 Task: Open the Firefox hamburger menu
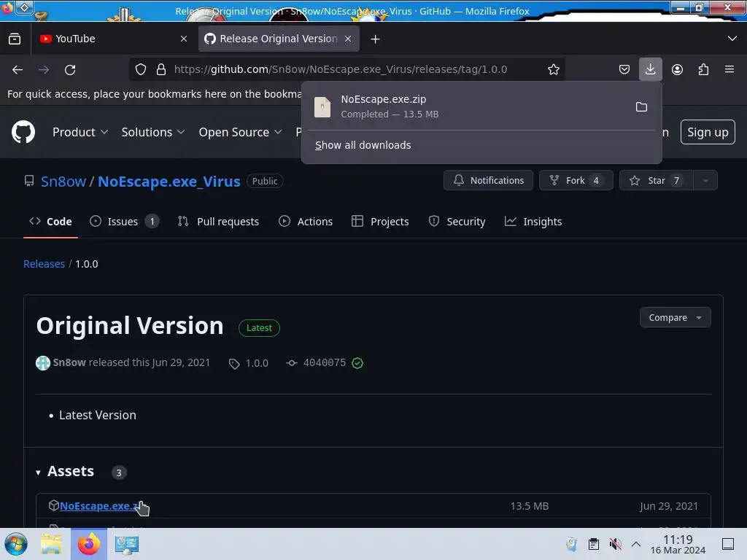(x=729, y=69)
